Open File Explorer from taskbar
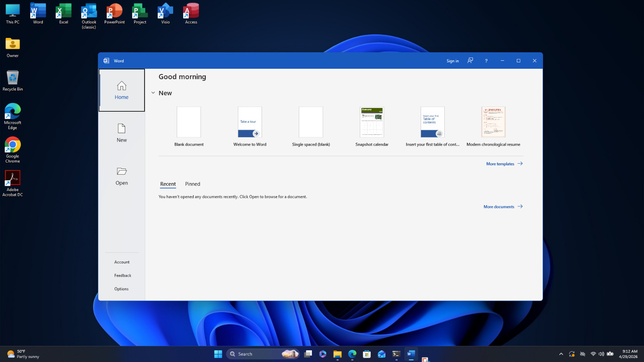This screenshot has width=644, height=362. tap(337, 354)
